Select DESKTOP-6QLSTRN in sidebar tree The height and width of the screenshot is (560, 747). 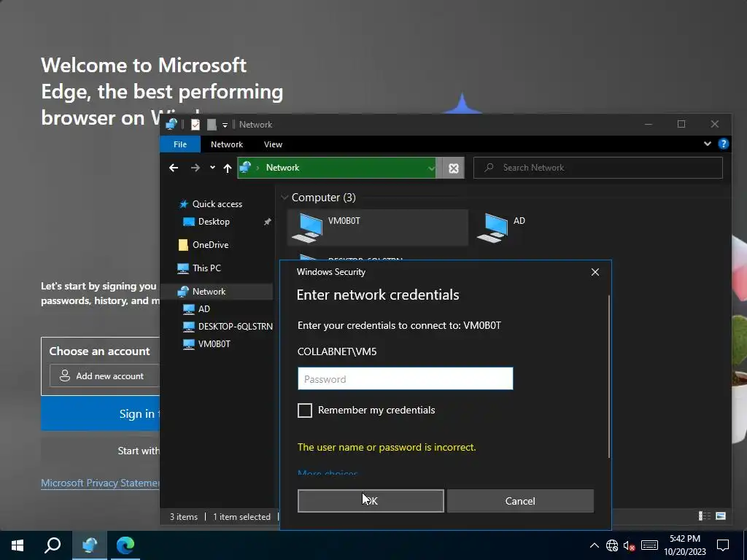[228, 326]
